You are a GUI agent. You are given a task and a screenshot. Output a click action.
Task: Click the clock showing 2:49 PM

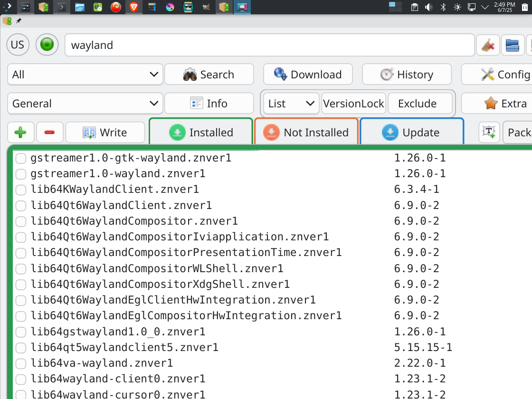[x=504, y=7]
